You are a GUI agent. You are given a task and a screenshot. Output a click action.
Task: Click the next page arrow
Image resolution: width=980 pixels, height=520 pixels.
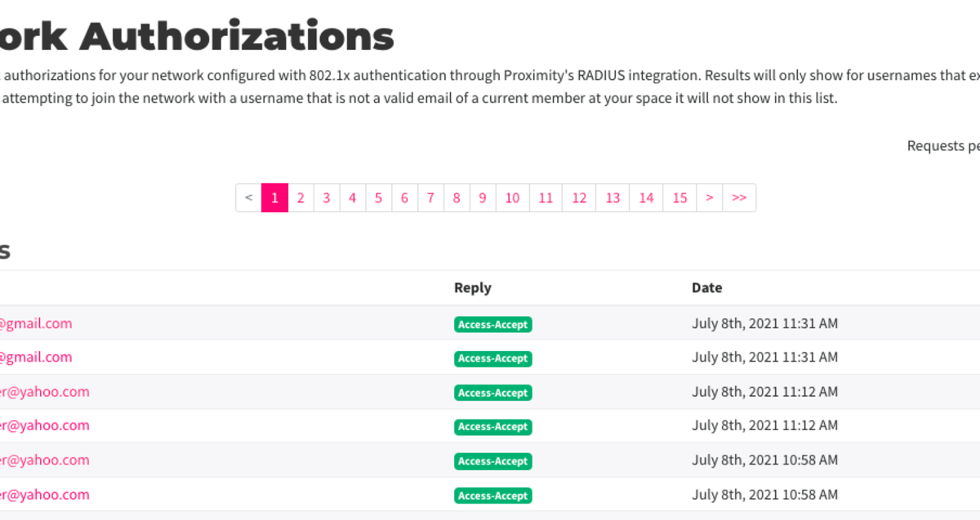pos(710,198)
